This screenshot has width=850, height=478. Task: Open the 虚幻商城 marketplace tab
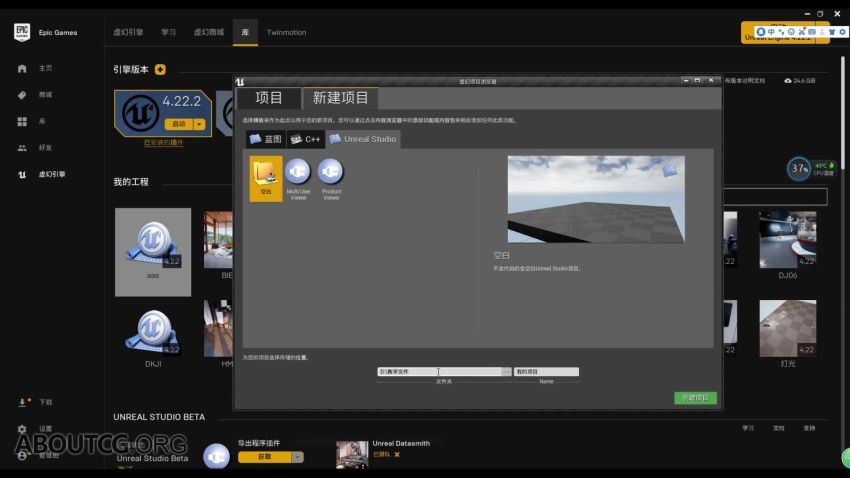pyautogui.click(x=209, y=33)
